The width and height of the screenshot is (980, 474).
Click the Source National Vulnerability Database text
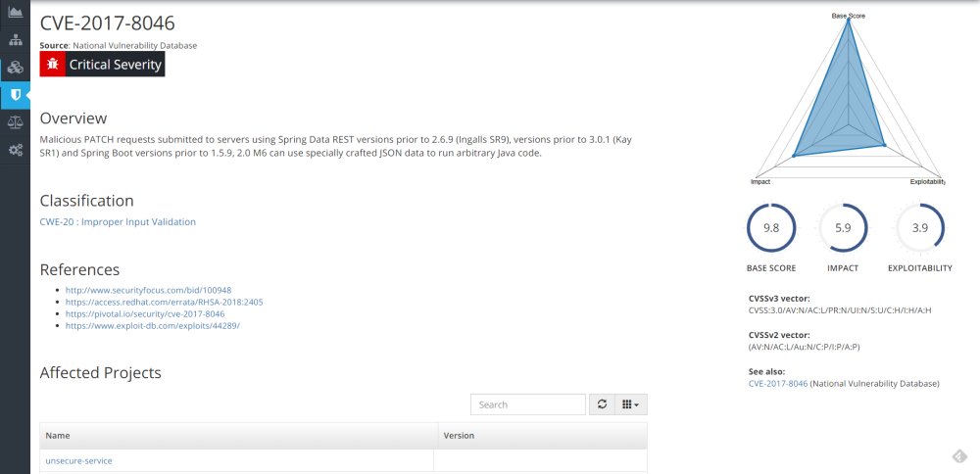119,46
